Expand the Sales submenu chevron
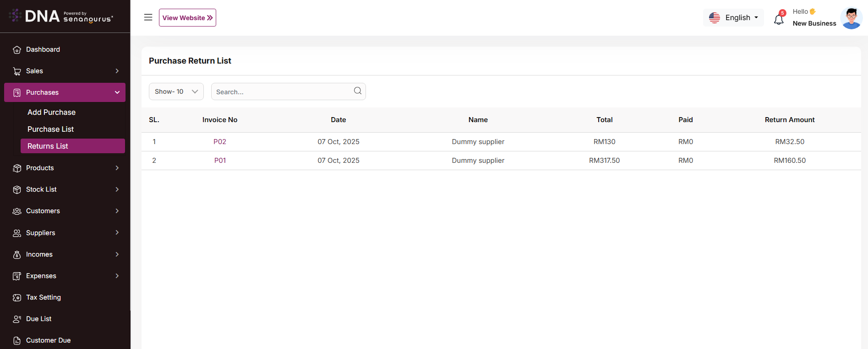The height and width of the screenshot is (349, 868). click(117, 71)
